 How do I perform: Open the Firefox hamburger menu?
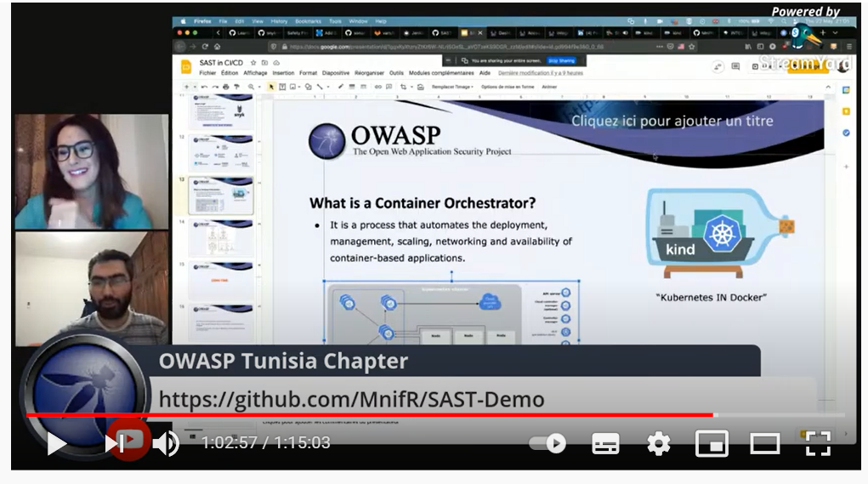click(x=848, y=47)
